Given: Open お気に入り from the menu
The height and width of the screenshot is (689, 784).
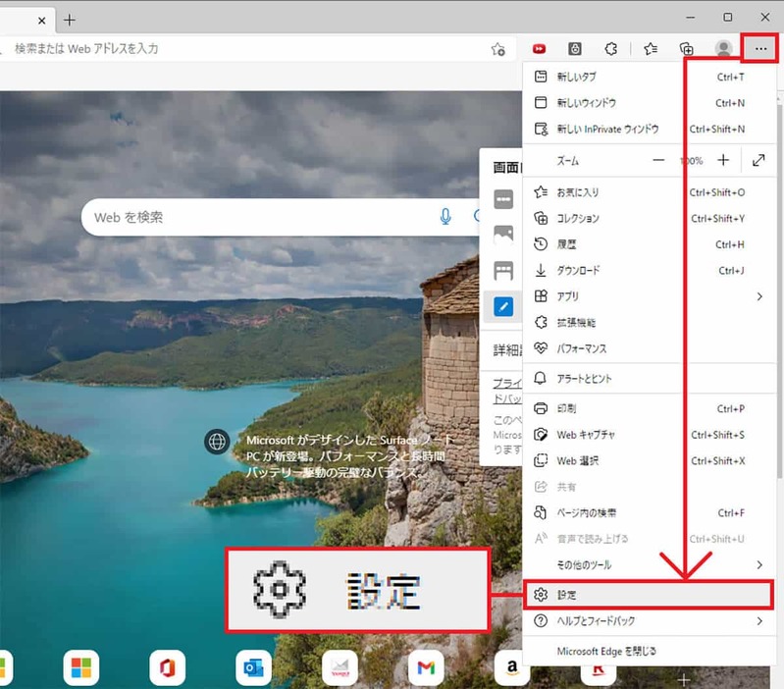Looking at the screenshot, I should [x=649, y=192].
